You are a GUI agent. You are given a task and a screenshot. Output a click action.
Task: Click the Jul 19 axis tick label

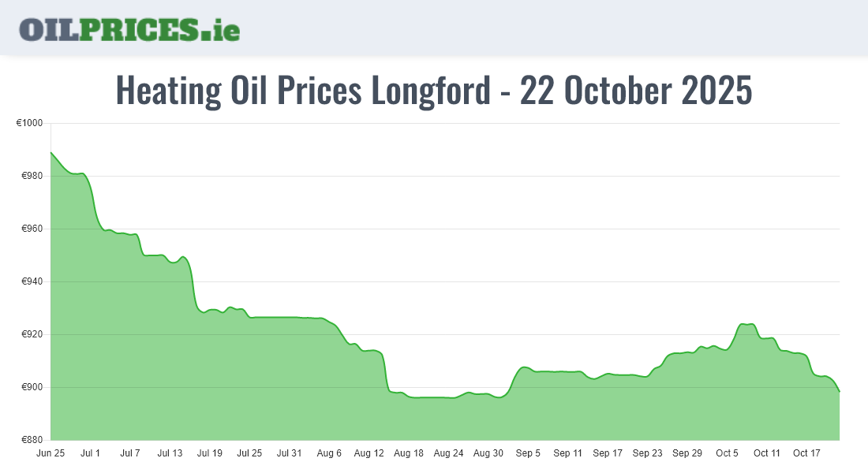(210, 453)
